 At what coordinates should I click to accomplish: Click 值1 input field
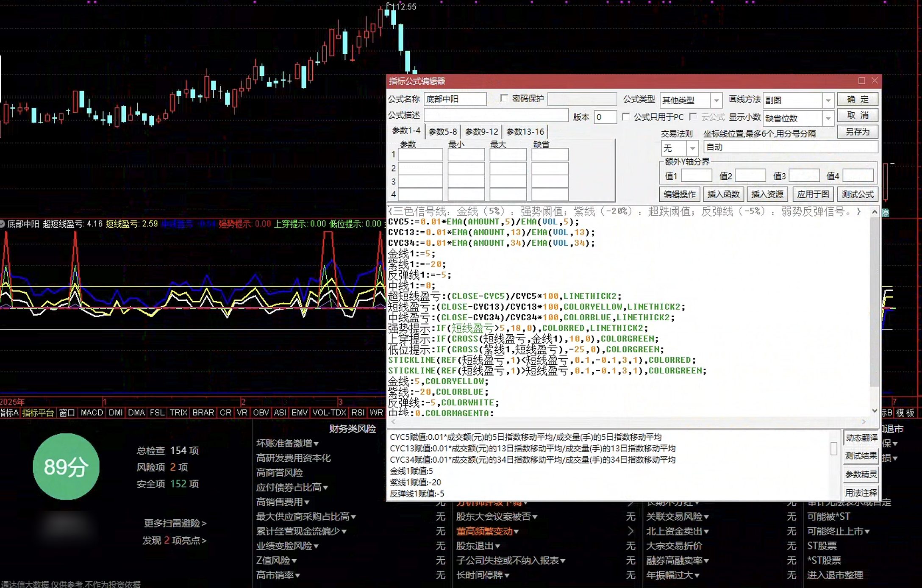click(696, 176)
